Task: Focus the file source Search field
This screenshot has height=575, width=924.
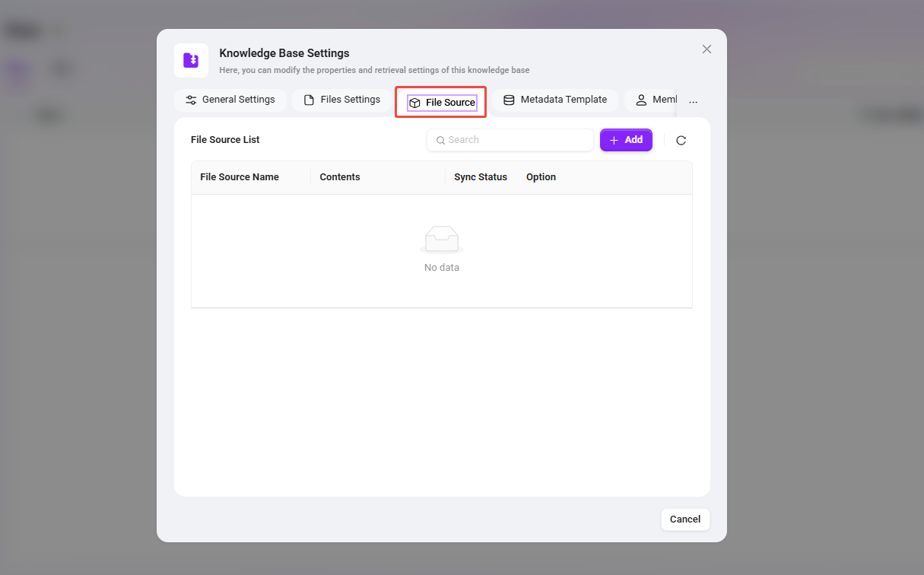Action: point(510,140)
